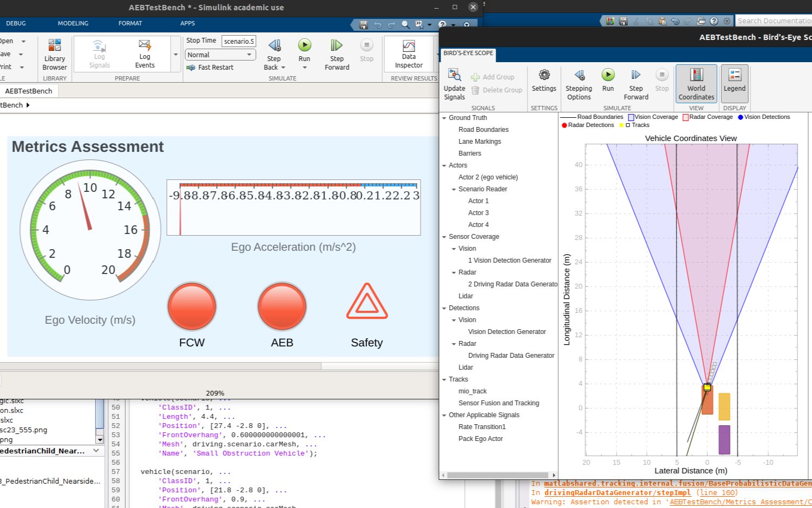The height and width of the screenshot is (508, 812).
Task: Click the Step Back icon in Simulink
Action: (x=274, y=45)
